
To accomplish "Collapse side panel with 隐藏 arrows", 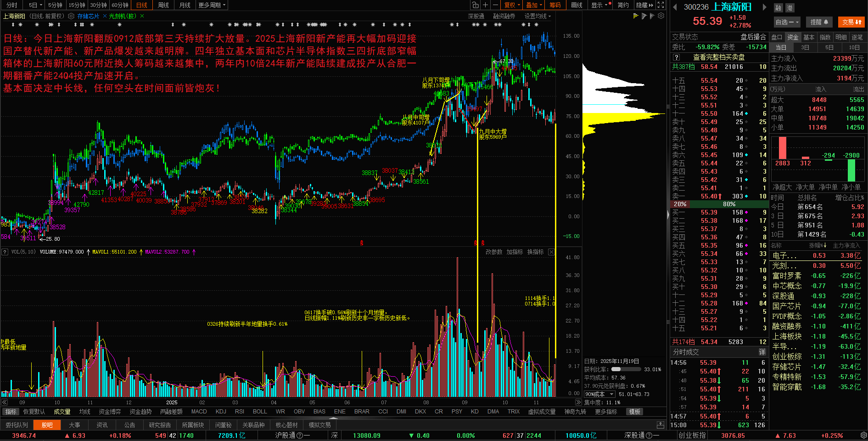I will (644, 5).
